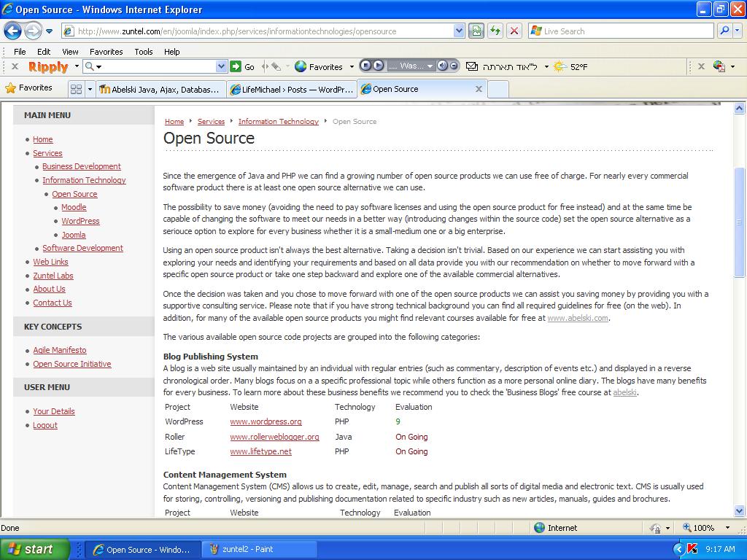
Task: Open the Edit menu
Action: pos(44,52)
